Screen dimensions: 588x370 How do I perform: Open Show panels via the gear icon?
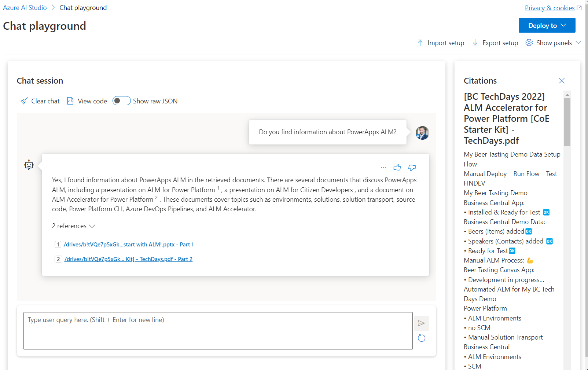pos(529,43)
